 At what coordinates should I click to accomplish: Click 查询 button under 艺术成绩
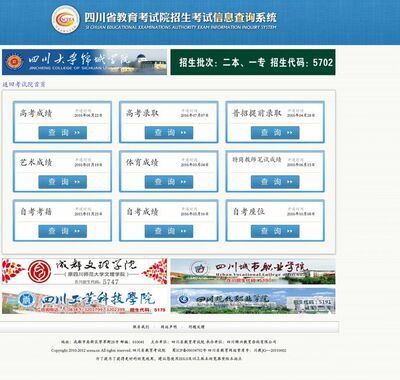tap(63, 182)
